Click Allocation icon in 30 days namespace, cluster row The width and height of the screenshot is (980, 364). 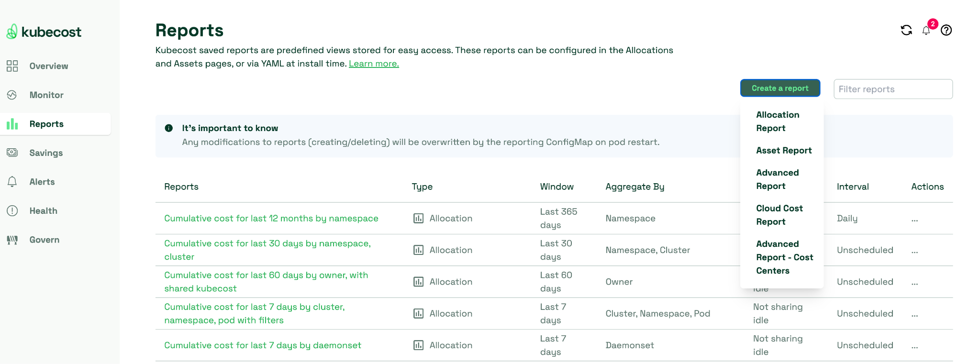click(418, 250)
